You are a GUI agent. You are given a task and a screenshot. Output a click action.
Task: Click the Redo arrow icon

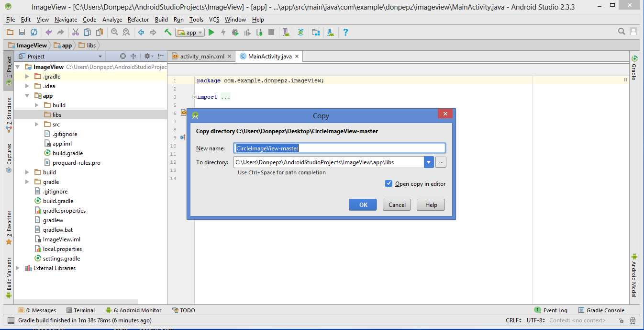point(61,32)
